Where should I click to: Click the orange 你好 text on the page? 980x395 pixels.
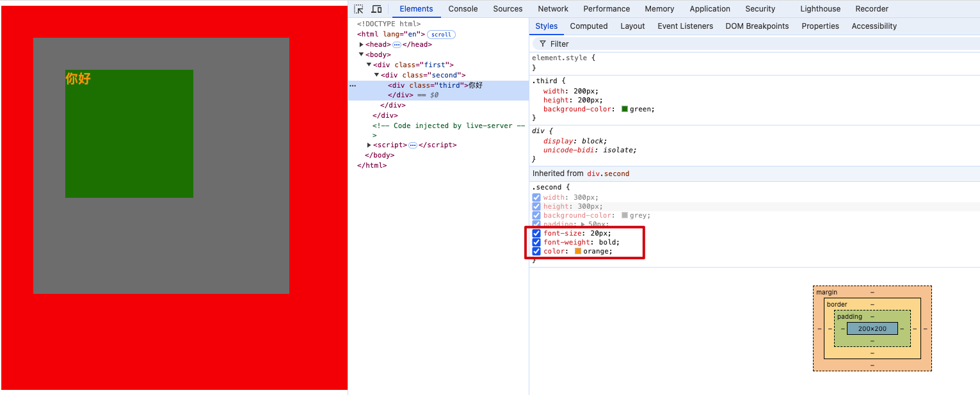pyautogui.click(x=78, y=79)
